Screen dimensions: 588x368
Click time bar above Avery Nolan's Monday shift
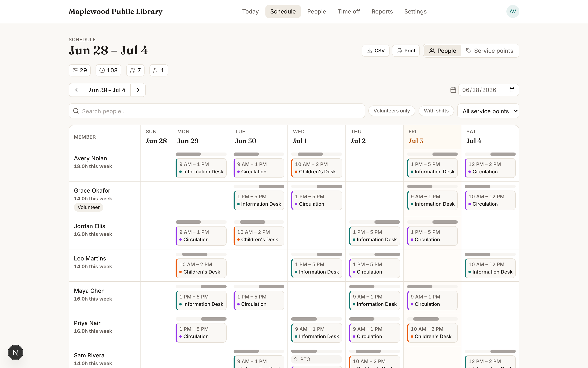(201, 154)
